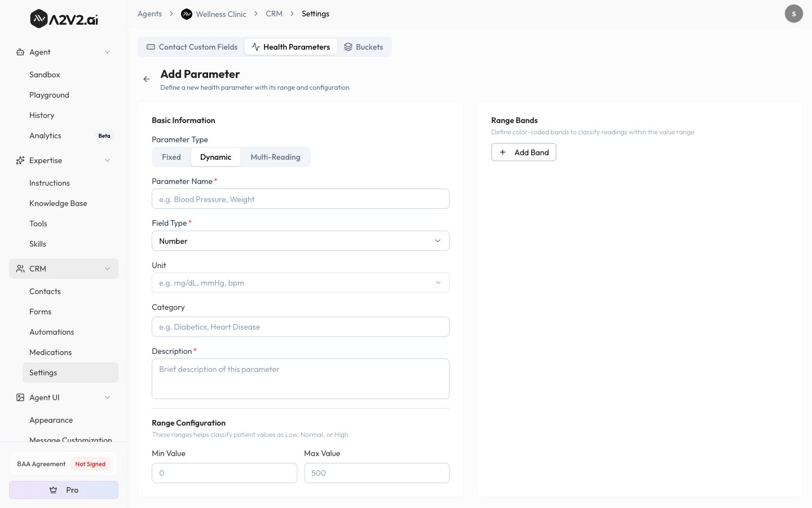Collapse the Expertise section chevron
The image size is (812, 508).
108,160
